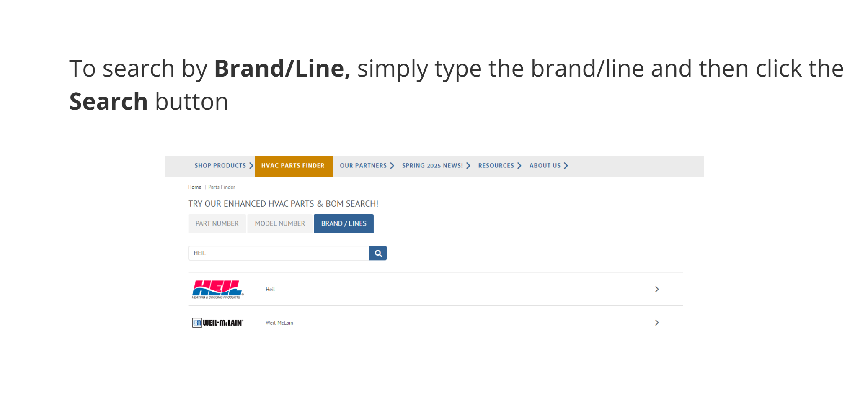Open the Resources navigation menu
The height and width of the screenshot is (400, 868).
496,166
